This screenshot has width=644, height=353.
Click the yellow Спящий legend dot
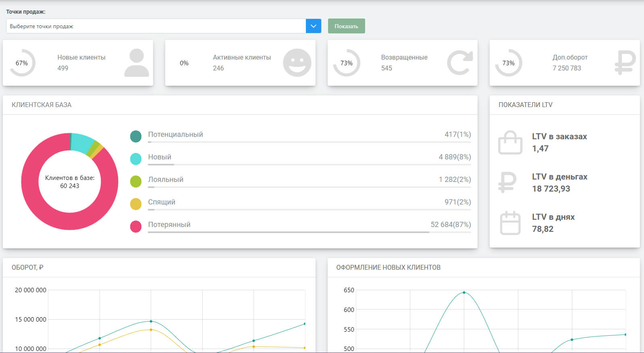[x=136, y=204]
